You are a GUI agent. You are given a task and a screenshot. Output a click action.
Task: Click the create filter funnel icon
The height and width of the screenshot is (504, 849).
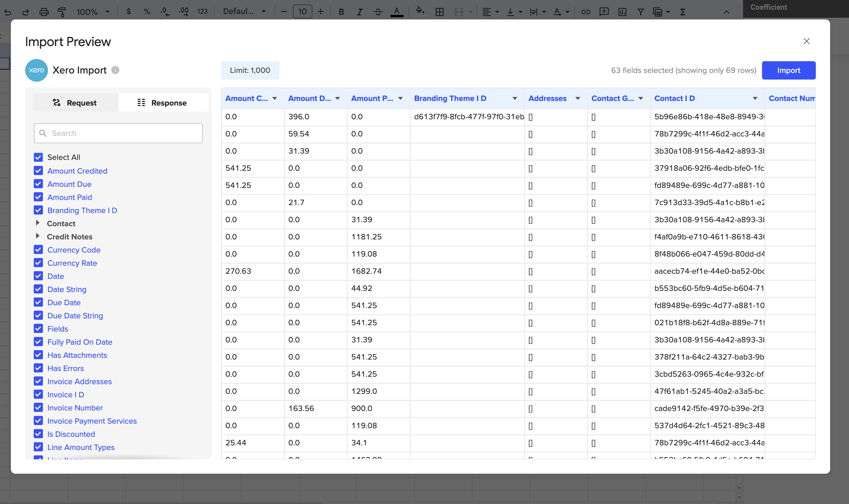click(x=640, y=12)
